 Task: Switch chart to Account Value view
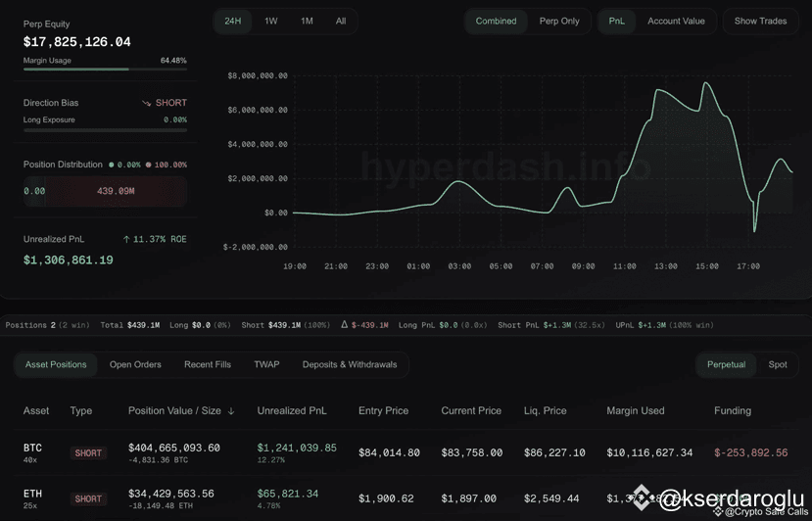pyautogui.click(x=676, y=22)
